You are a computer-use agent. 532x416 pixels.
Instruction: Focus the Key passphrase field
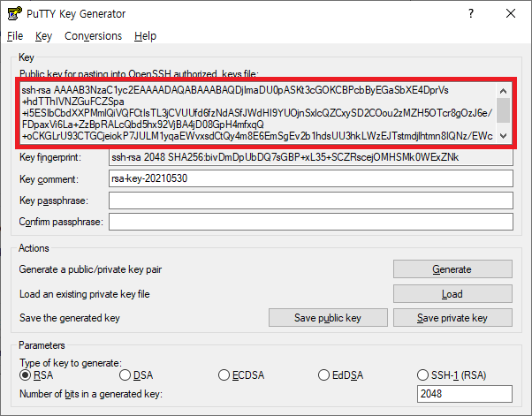pyautogui.click(x=311, y=200)
